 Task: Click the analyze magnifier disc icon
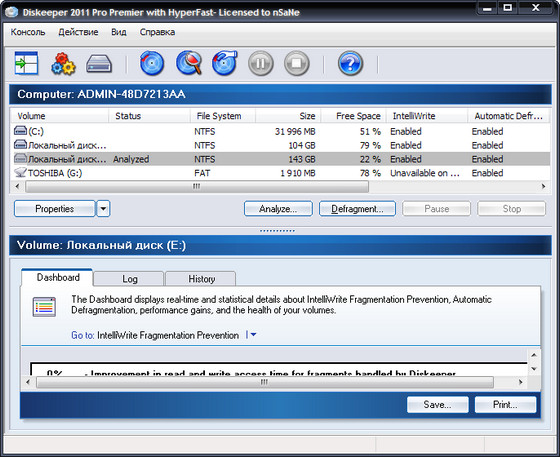coord(189,63)
